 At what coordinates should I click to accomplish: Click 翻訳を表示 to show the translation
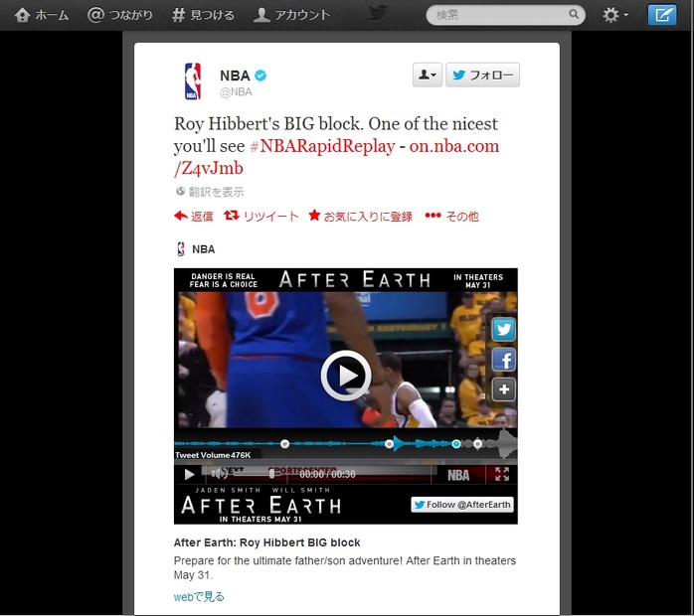(210, 192)
